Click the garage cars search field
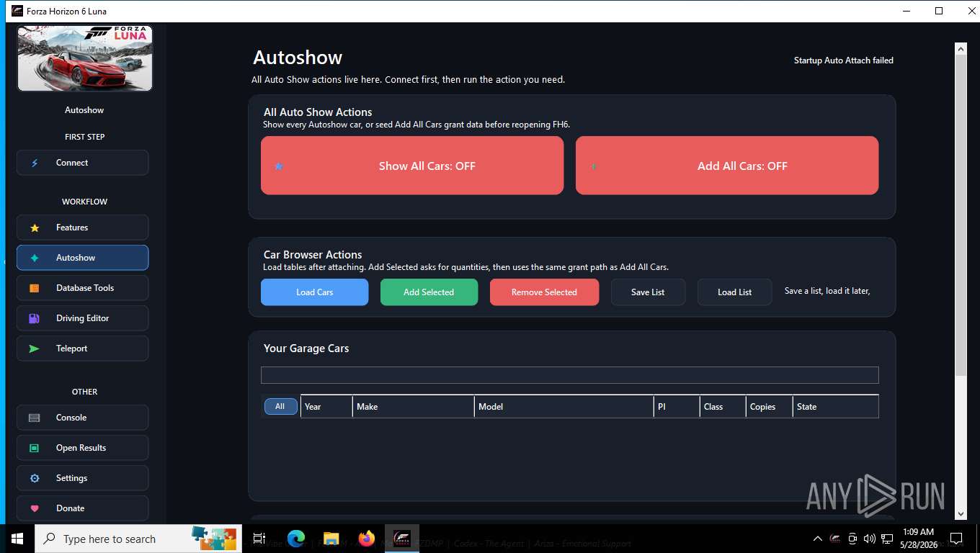 569,375
